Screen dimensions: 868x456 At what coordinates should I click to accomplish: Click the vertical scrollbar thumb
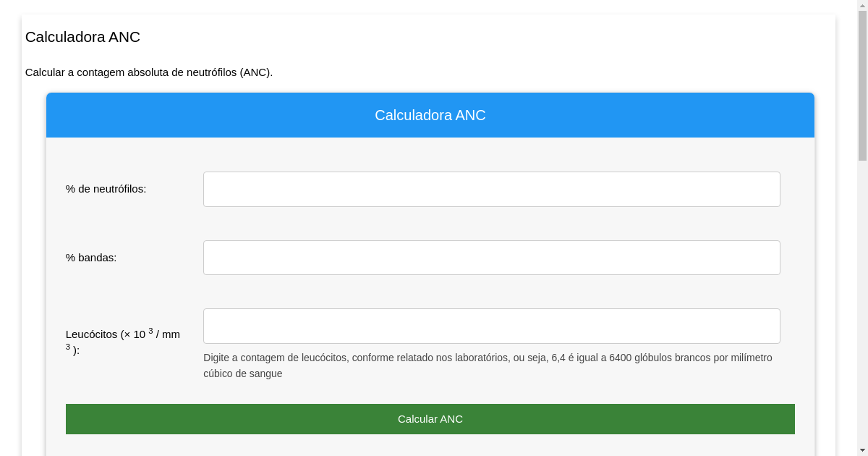862,80
